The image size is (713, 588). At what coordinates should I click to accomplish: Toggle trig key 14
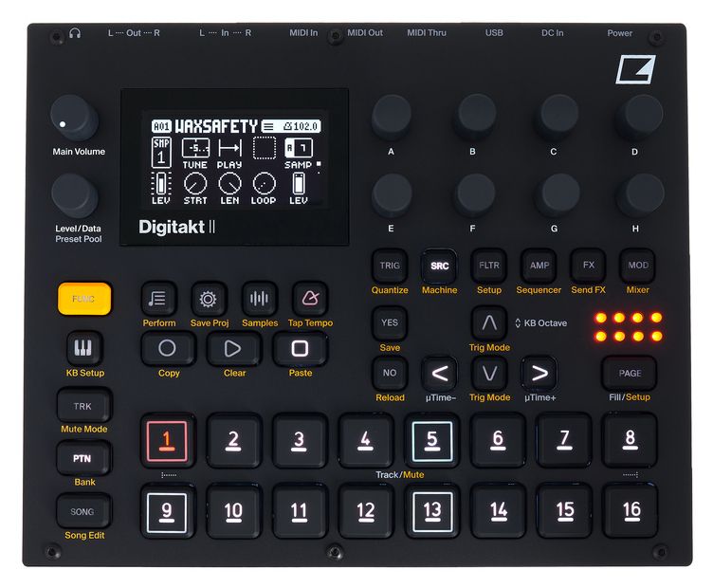pyautogui.click(x=498, y=511)
